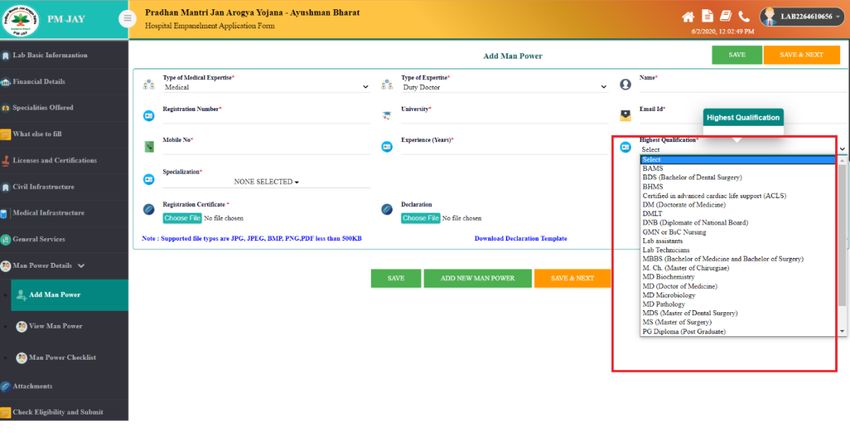Select GMN or BsC Nursing option

(739, 232)
